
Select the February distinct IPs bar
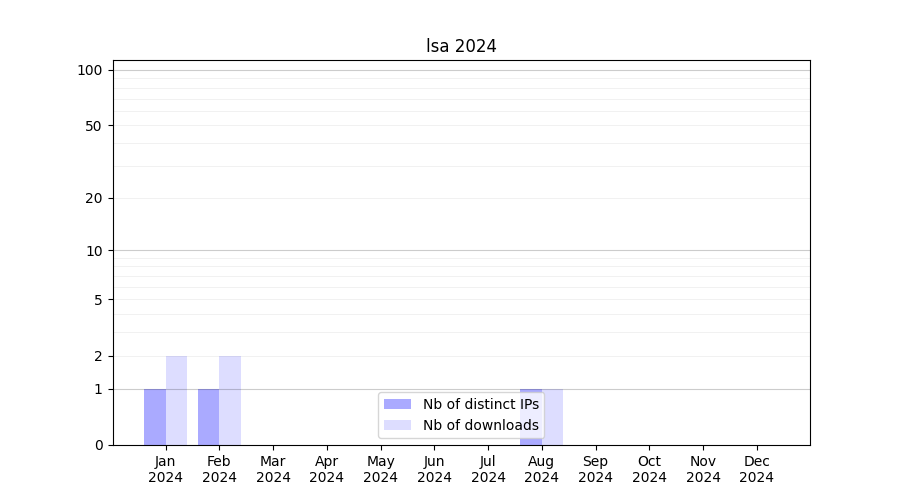pyautogui.click(x=208, y=417)
